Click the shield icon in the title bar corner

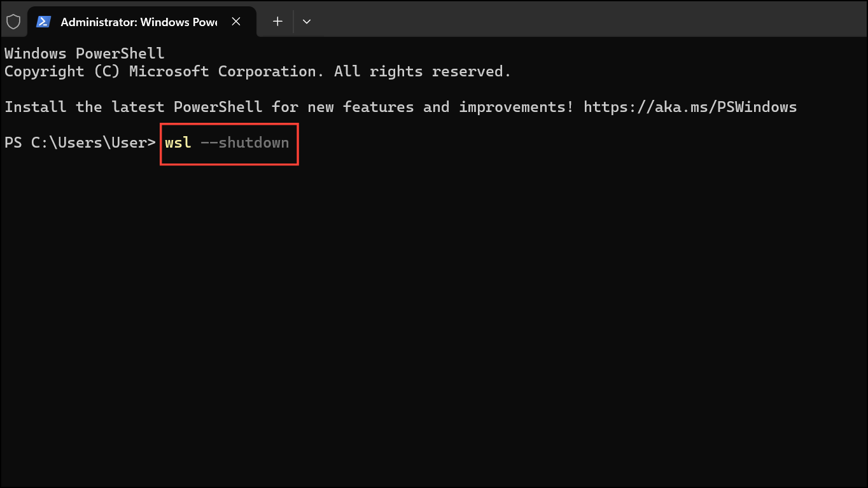click(x=14, y=21)
